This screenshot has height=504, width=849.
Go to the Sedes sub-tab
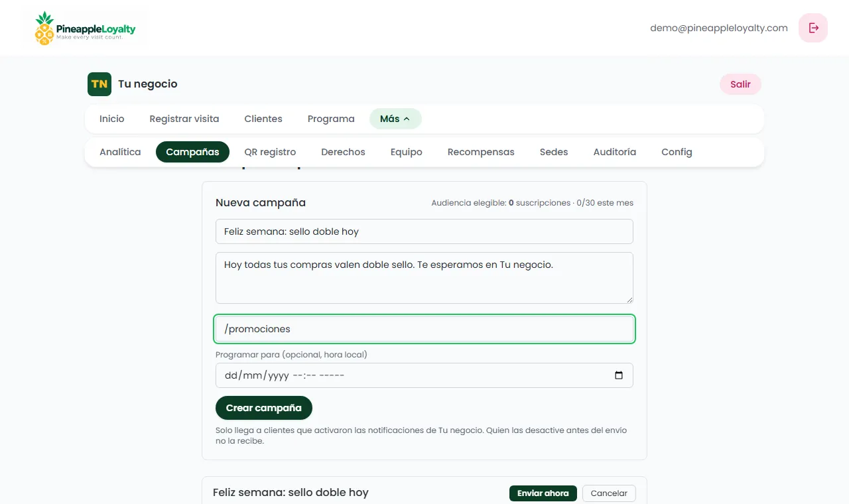(x=554, y=152)
